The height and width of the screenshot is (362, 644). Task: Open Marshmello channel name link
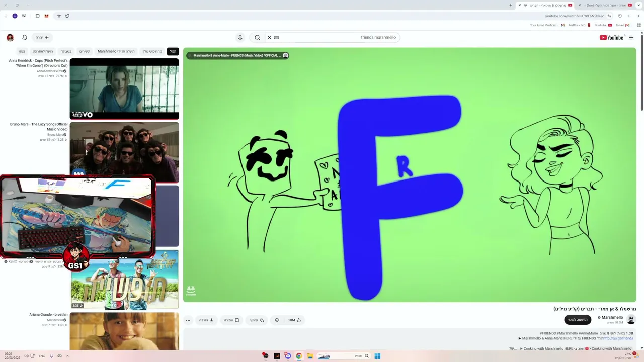[612, 317]
